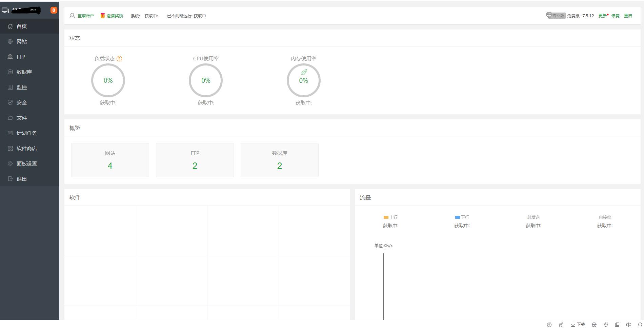This screenshot has width=644, height=329.
Task: Click the IE compatibility mode icon
Action: (606, 325)
